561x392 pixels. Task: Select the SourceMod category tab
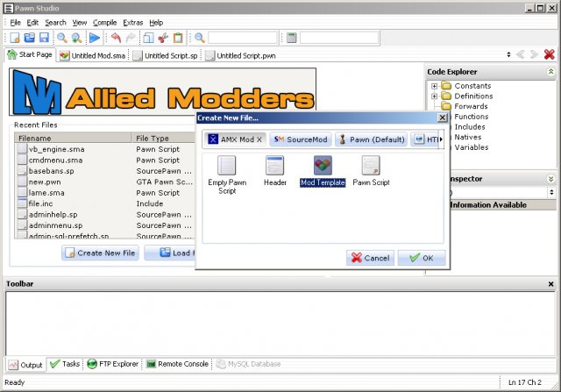click(x=301, y=139)
